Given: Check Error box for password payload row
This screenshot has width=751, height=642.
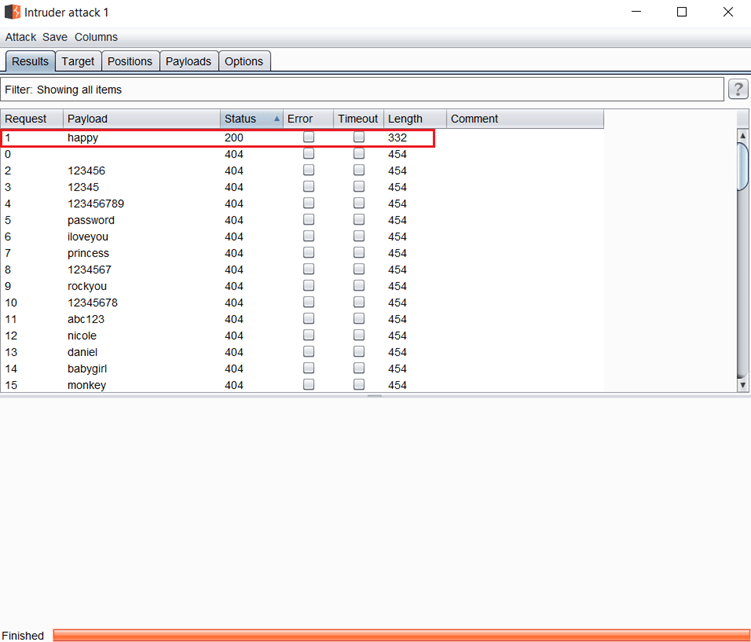Looking at the screenshot, I should click(x=309, y=220).
